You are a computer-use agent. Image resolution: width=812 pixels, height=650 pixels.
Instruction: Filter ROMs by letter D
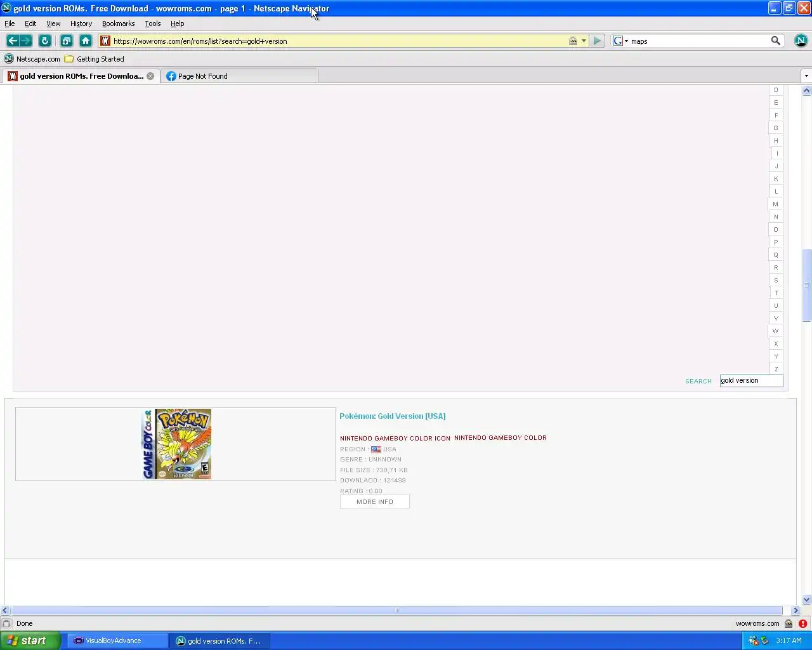(776, 90)
